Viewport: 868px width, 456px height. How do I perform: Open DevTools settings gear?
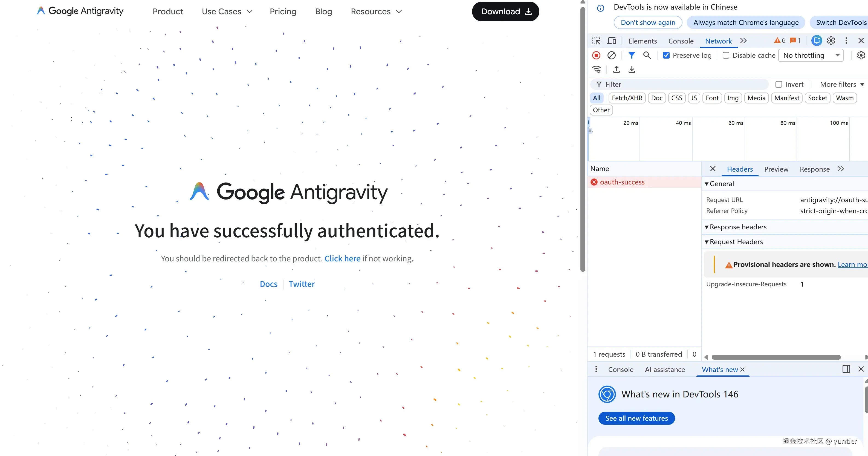tap(831, 41)
